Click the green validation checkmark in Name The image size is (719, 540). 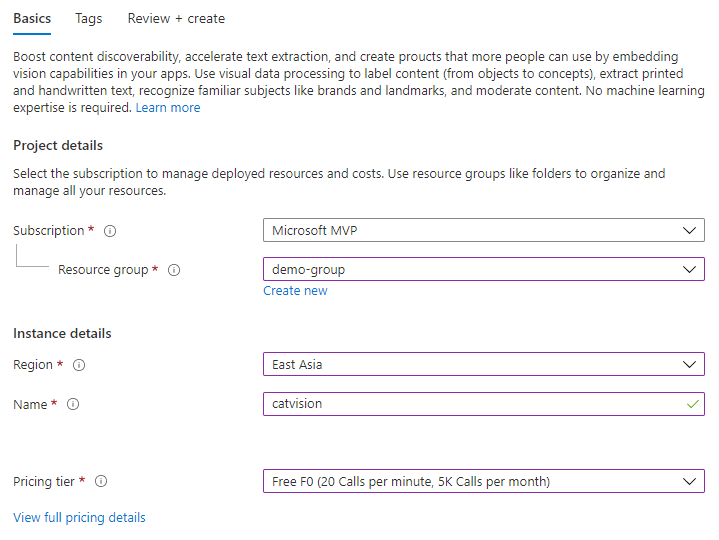pyautogui.click(x=692, y=404)
